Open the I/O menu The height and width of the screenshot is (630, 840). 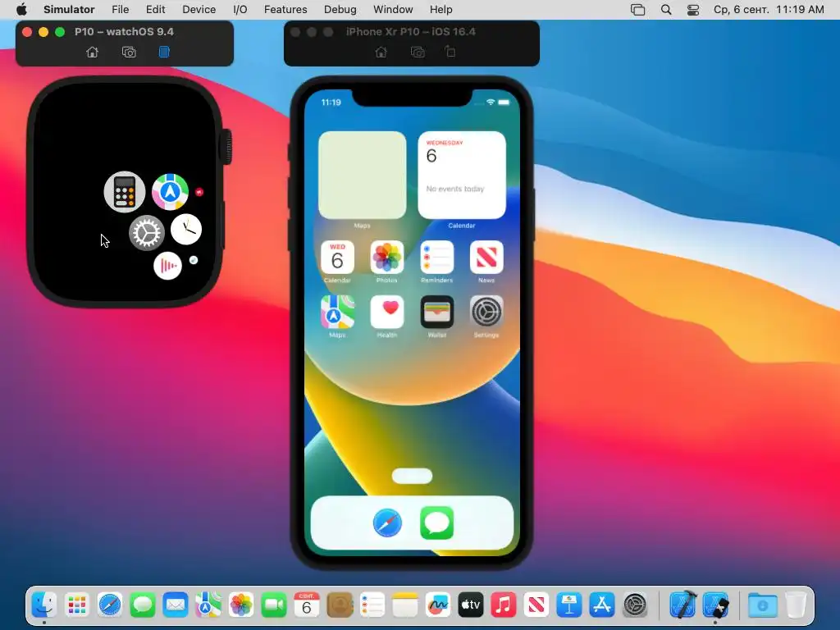coord(240,10)
